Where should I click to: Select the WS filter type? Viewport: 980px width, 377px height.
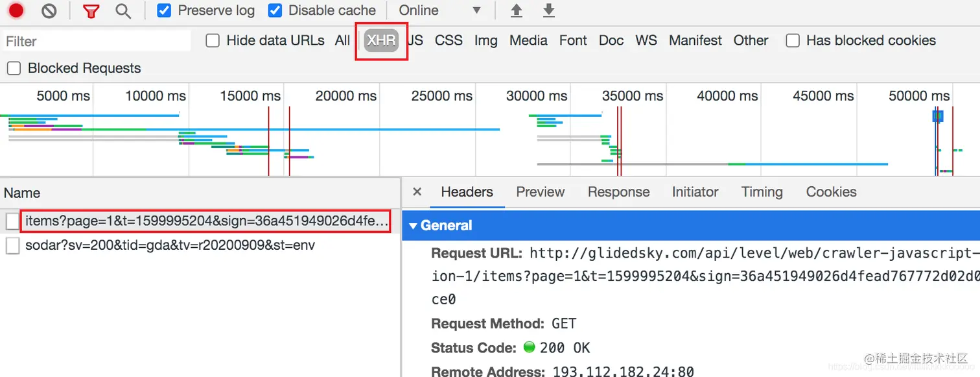click(x=646, y=40)
